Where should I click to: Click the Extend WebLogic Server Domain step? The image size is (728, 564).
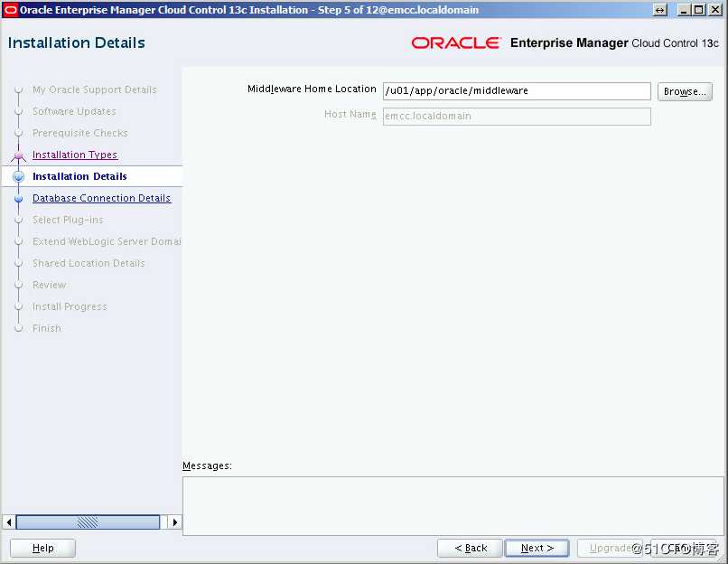(x=107, y=241)
